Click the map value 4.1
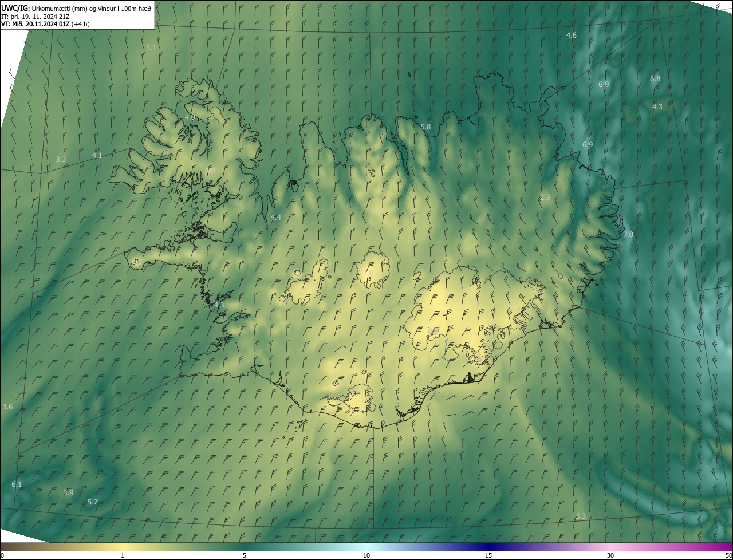The height and width of the screenshot is (560, 733). click(x=97, y=156)
